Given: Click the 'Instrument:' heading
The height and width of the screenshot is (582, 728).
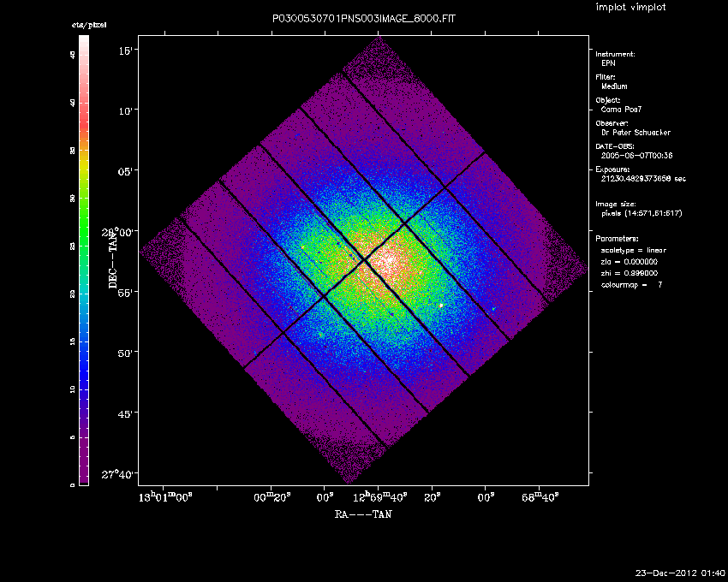Looking at the screenshot, I should point(615,54).
